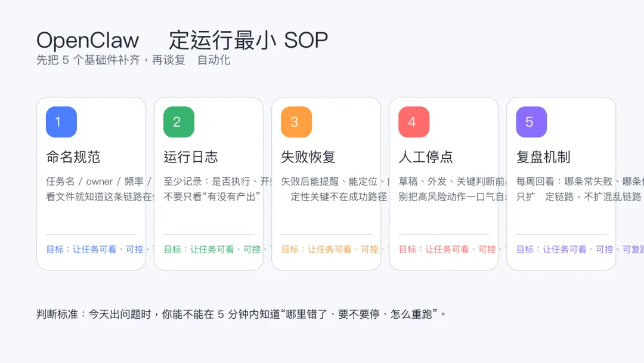Click the 判断标准 line at the bottom

click(x=241, y=314)
